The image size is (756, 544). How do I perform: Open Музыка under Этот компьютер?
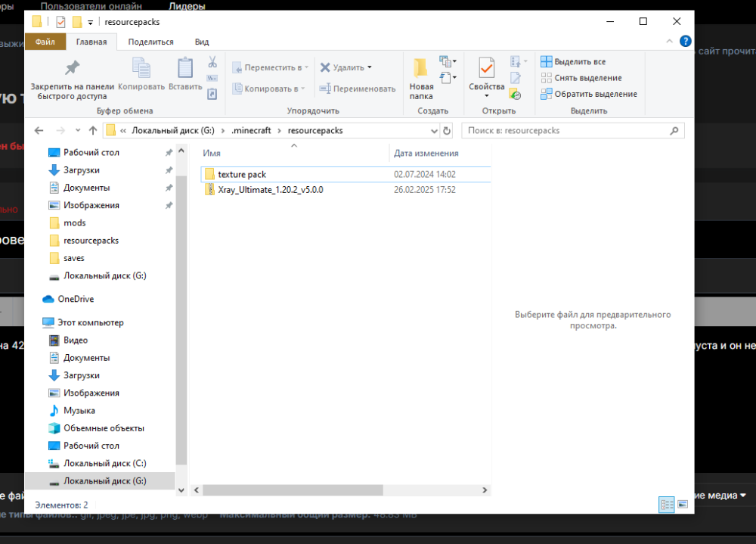(x=79, y=410)
